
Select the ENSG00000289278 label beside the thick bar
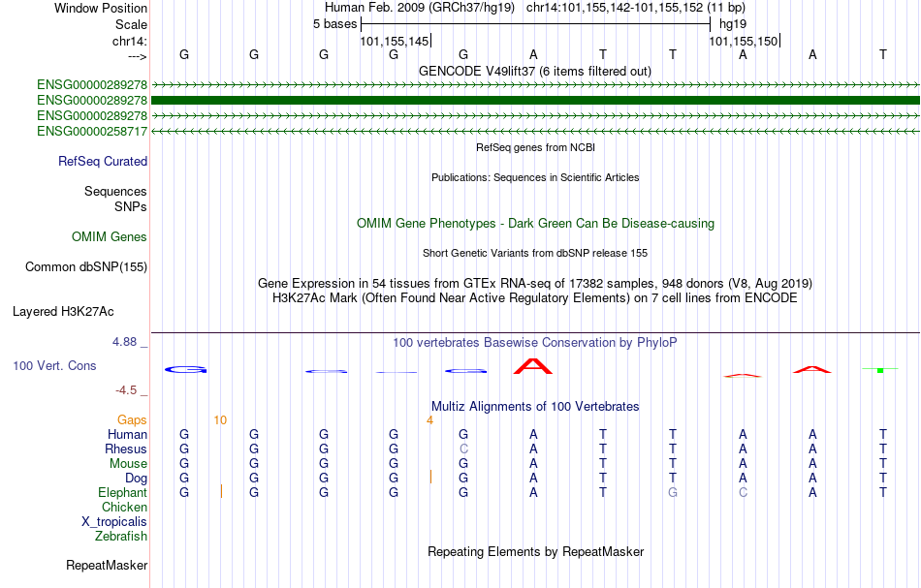92,101
